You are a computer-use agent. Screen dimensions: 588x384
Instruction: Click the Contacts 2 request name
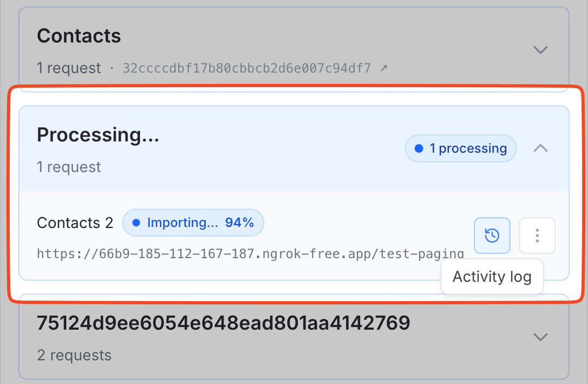point(75,223)
